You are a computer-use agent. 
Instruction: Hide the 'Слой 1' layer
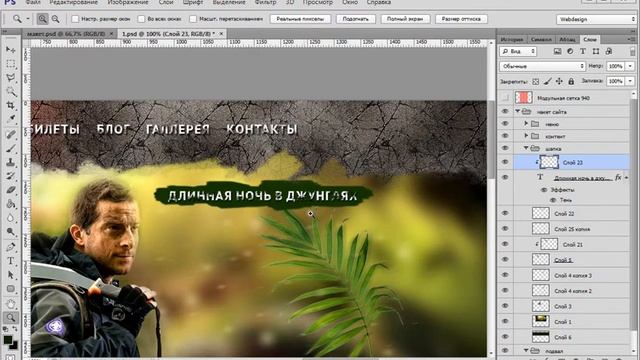tap(505, 322)
